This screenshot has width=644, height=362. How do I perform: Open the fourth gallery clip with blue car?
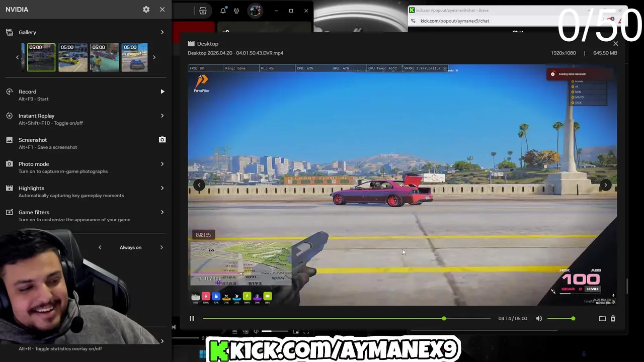[134, 57]
